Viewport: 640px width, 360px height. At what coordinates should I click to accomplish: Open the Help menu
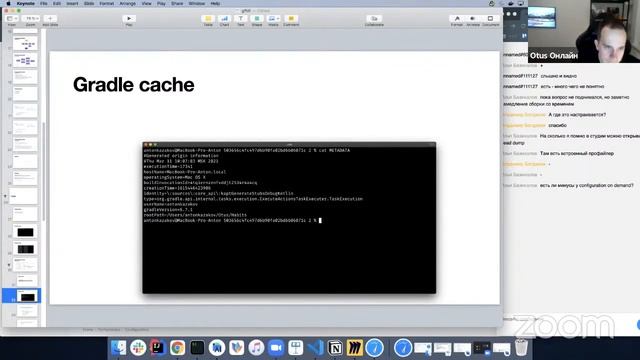[215, 3]
